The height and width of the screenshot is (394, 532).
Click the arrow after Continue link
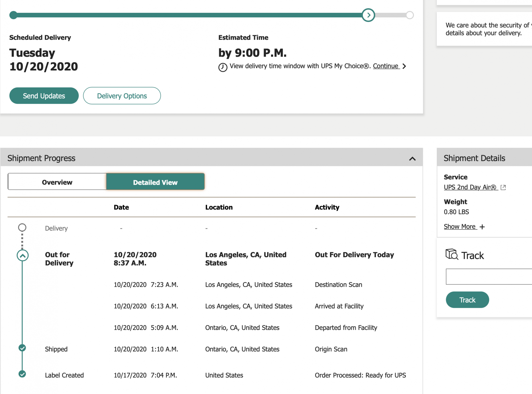[404, 66]
